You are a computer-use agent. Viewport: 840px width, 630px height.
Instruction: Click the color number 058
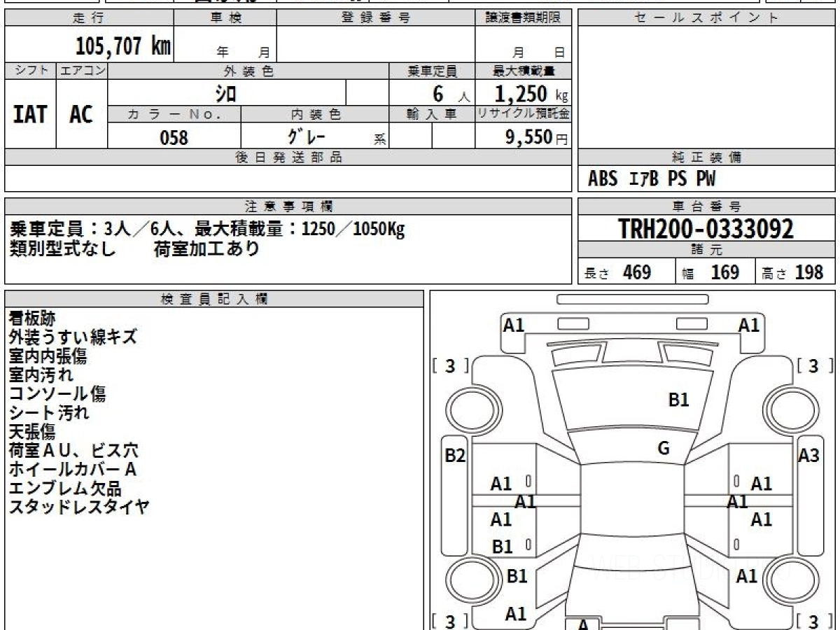tap(174, 137)
